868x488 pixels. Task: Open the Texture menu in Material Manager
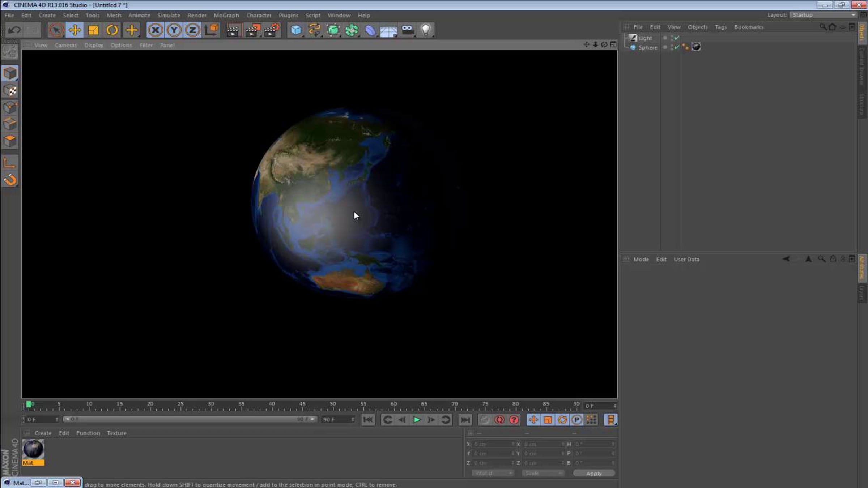click(x=116, y=433)
